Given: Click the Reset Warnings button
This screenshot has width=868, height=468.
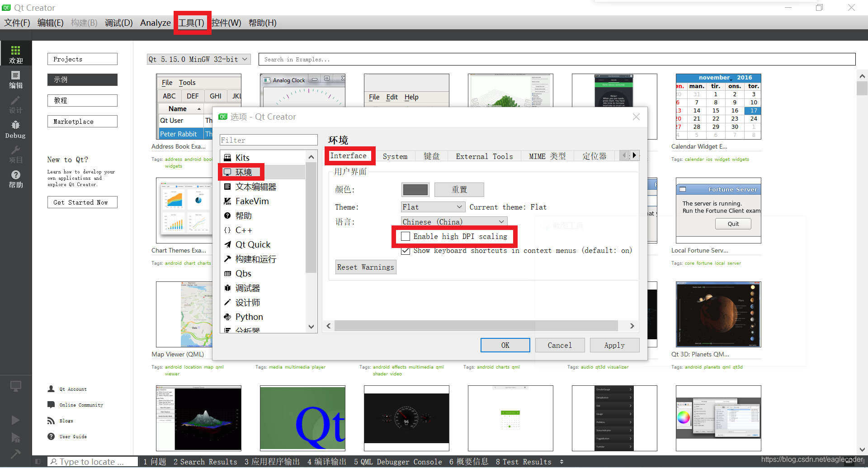Looking at the screenshot, I should click(366, 267).
